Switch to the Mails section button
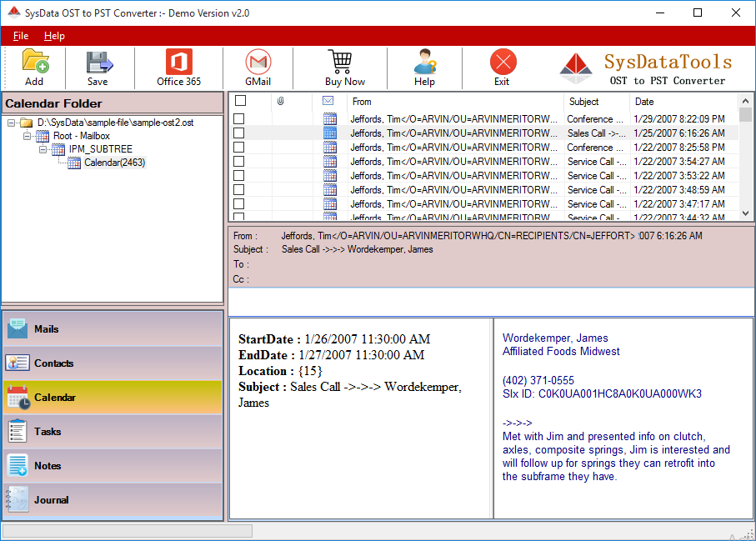This screenshot has height=541, width=756. (113, 328)
